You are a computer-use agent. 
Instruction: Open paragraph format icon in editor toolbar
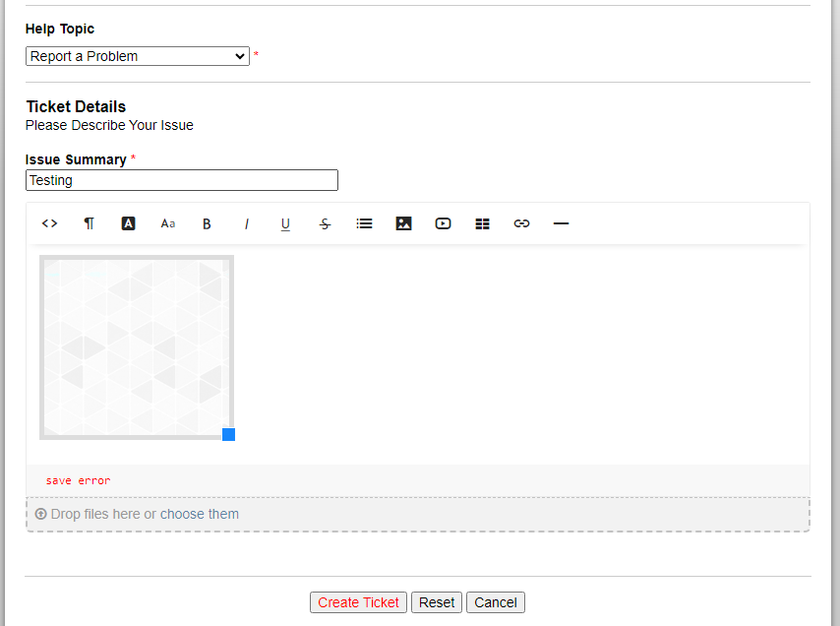[x=89, y=223]
